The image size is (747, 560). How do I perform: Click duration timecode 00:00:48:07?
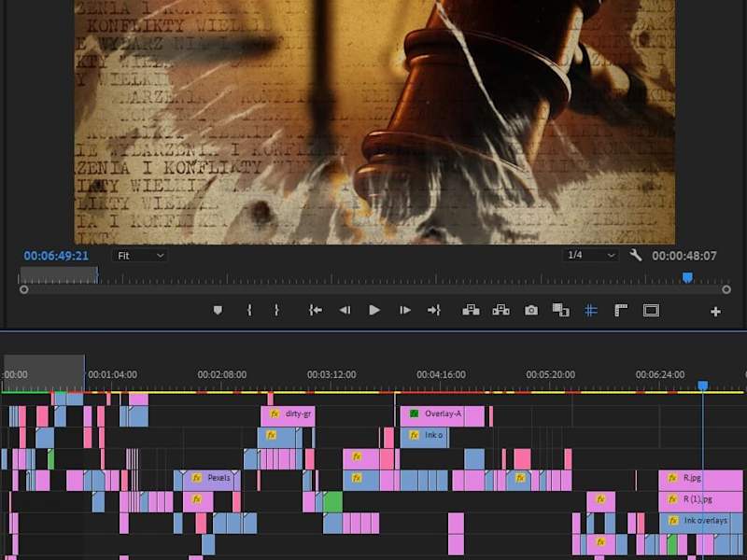coord(684,256)
